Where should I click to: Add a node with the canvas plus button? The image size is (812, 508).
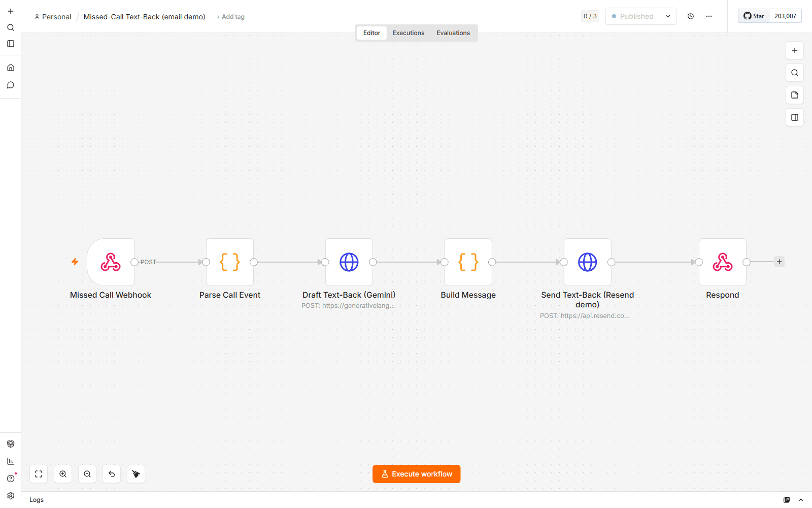(795, 50)
